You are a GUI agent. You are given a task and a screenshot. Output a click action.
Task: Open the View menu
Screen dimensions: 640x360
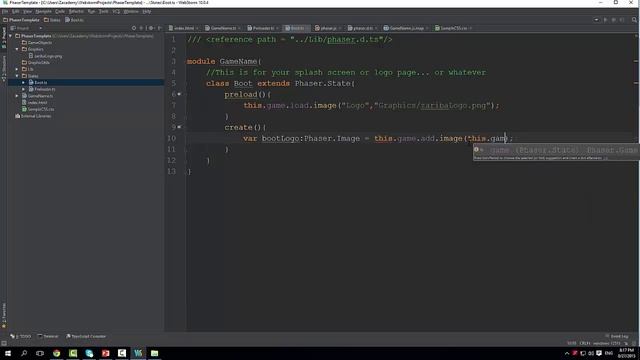[x=27, y=11]
